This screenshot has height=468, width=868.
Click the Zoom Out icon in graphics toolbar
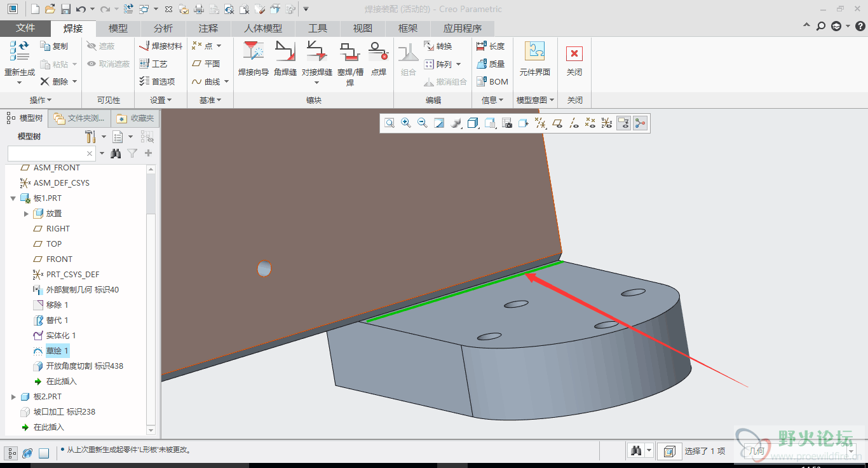(423, 123)
